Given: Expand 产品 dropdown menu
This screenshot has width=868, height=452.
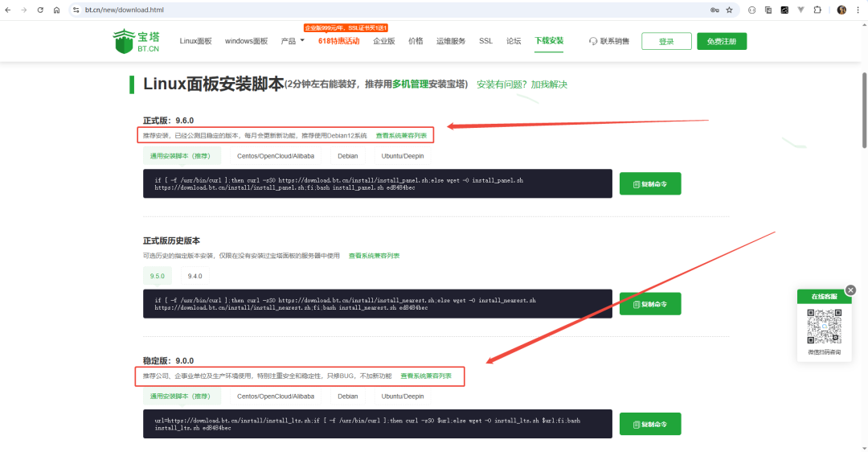Looking at the screenshot, I should click(x=293, y=41).
